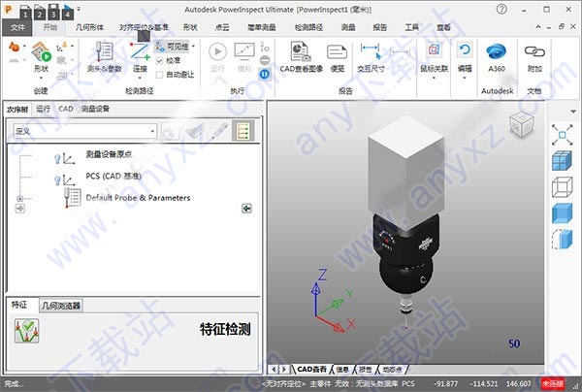Toggle lightbulb visibility for PCS (CAD 基准)
The width and height of the screenshot is (582, 392).
[x=57, y=180]
